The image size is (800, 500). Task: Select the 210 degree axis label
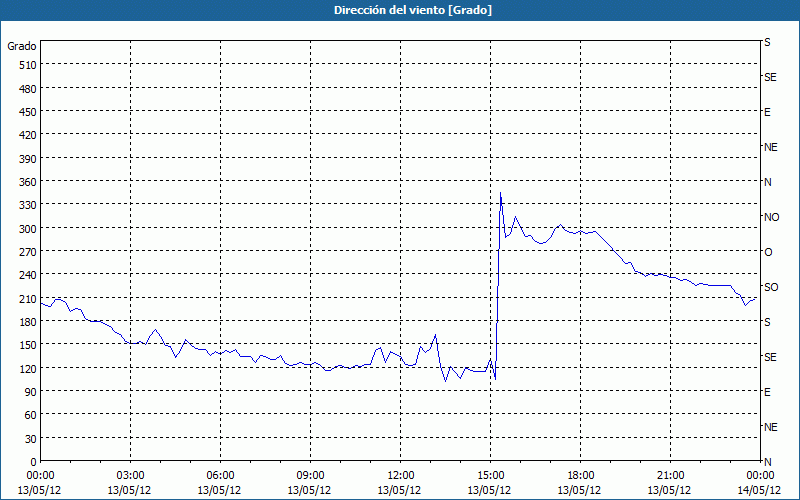pyautogui.click(x=28, y=298)
